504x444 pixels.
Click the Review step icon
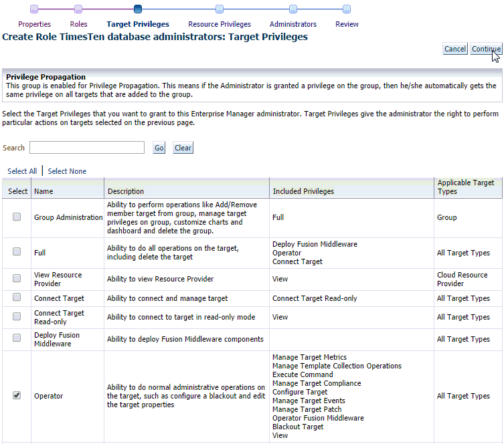click(x=347, y=9)
